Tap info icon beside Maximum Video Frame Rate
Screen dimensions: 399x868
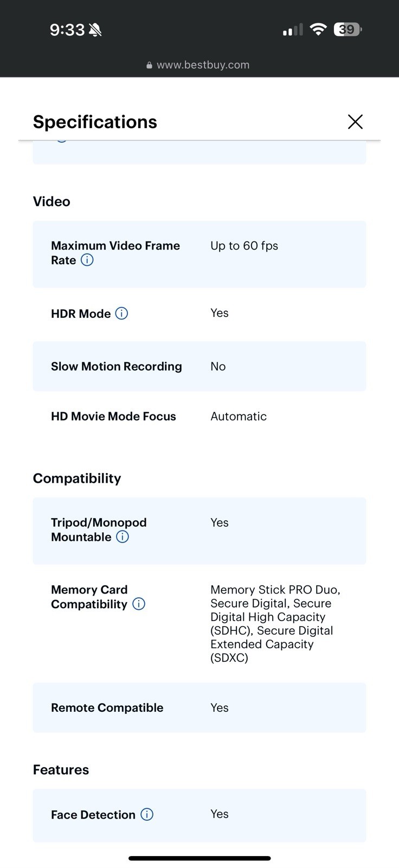tap(87, 260)
